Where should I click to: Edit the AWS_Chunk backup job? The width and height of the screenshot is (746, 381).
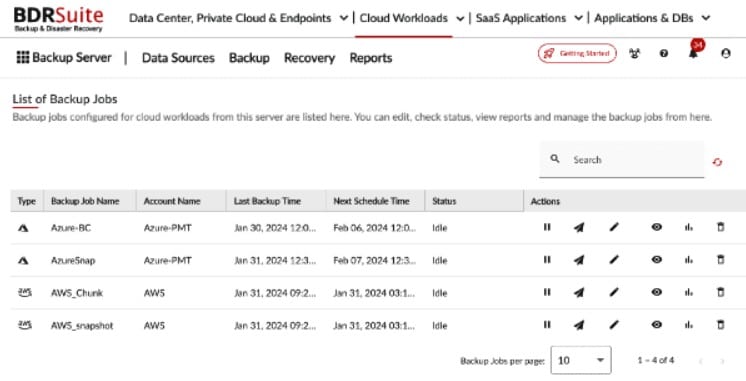[x=614, y=292]
